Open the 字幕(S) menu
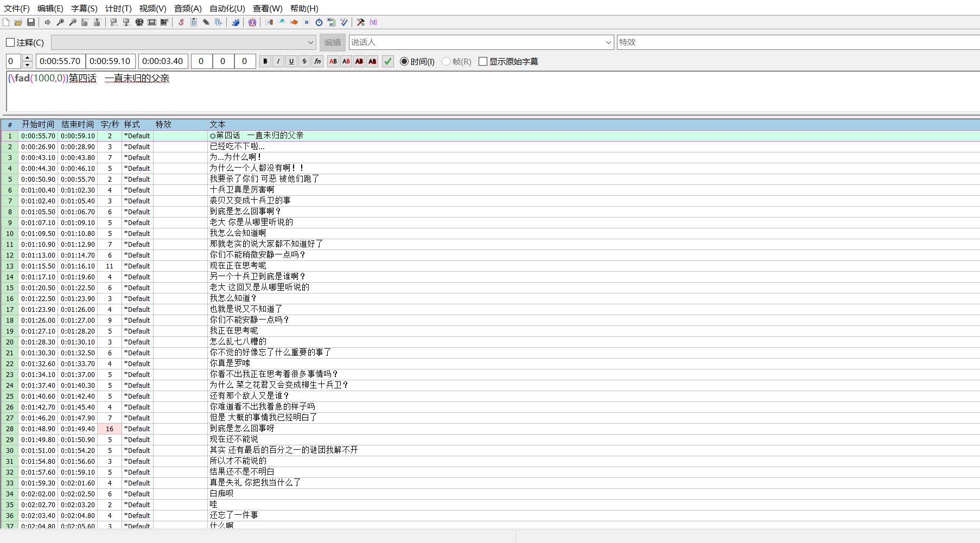 point(84,8)
